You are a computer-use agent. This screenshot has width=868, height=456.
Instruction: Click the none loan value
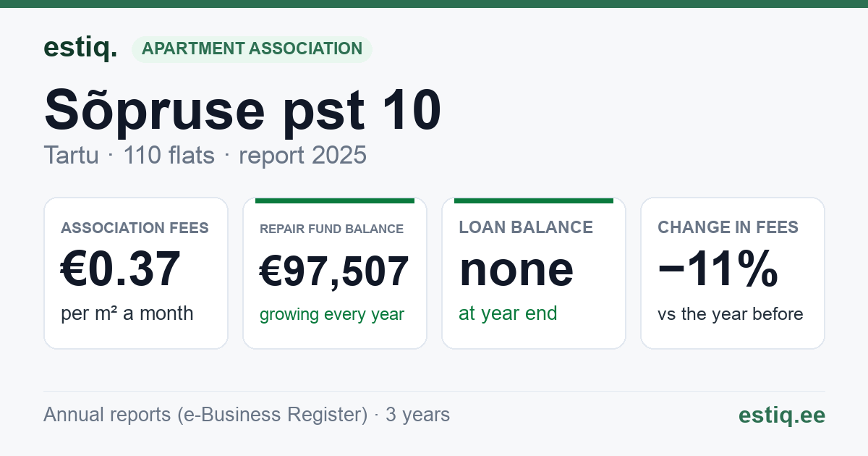pyautogui.click(x=516, y=269)
